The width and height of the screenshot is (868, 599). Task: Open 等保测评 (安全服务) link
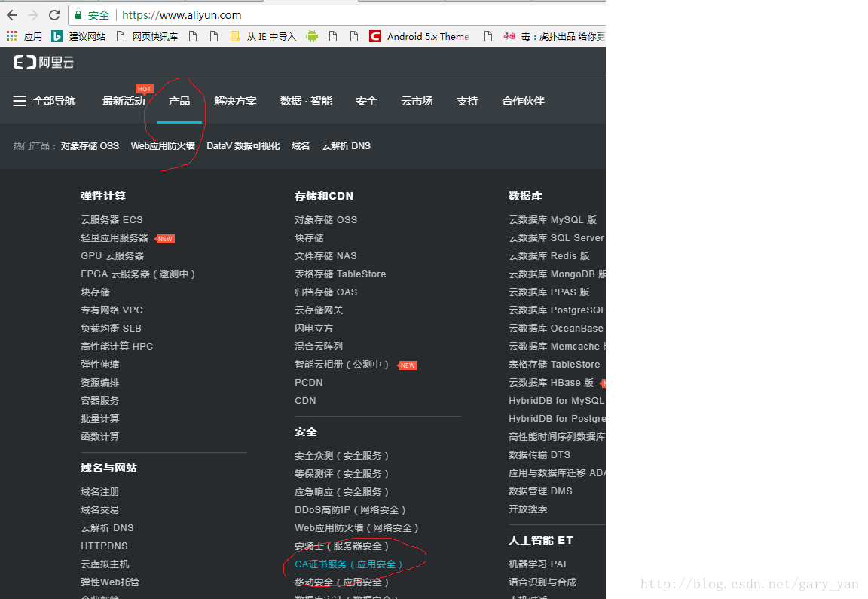341,474
